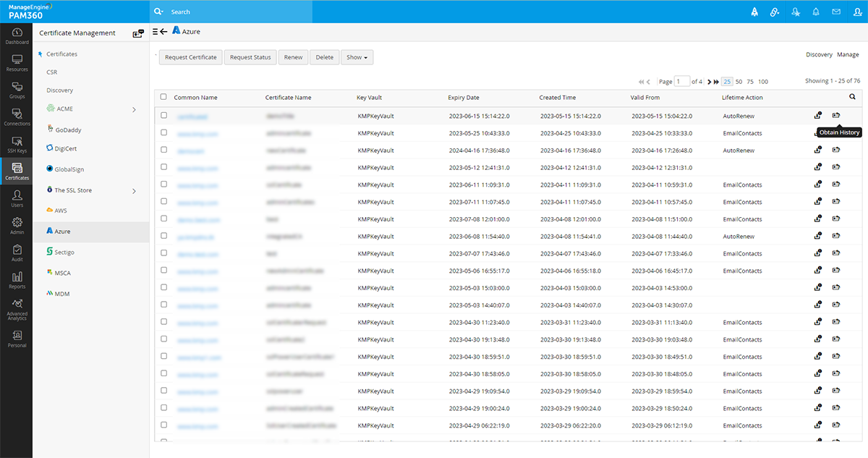868x458 pixels.
Task: Open the notifications bell icon in the header
Action: click(x=817, y=12)
